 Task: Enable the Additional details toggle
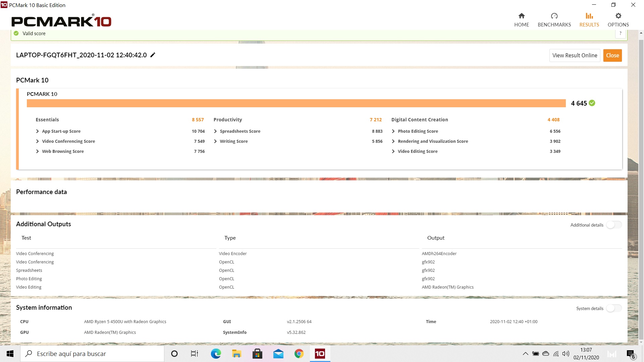pos(613,225)
